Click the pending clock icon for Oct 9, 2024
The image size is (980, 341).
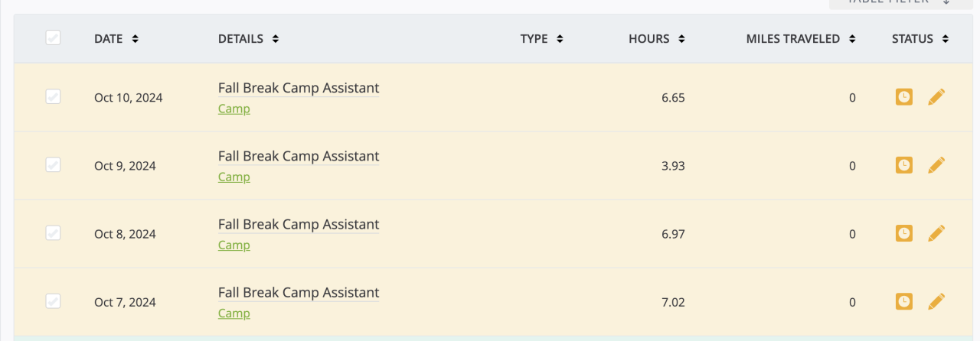[x=904, y=165]
